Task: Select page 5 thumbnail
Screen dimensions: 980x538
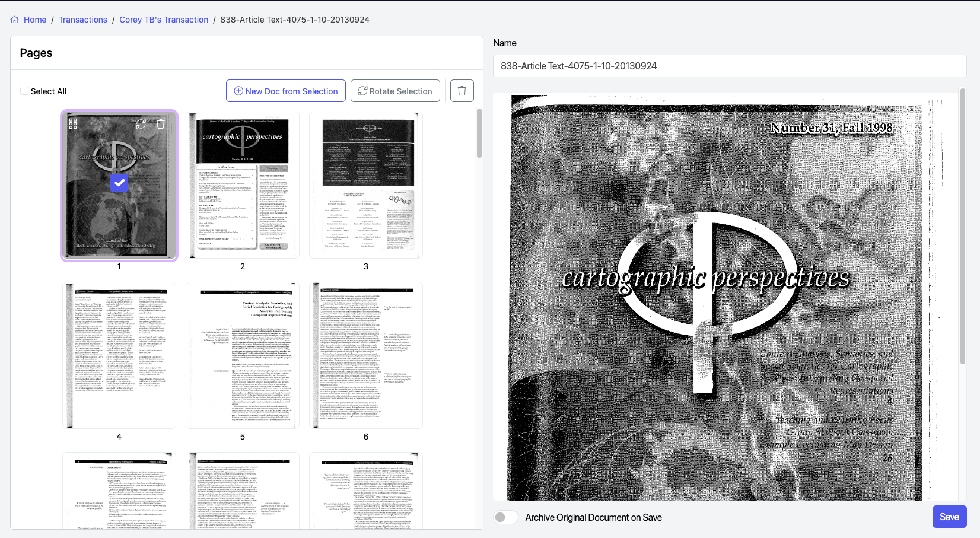Action: point(243,355)
